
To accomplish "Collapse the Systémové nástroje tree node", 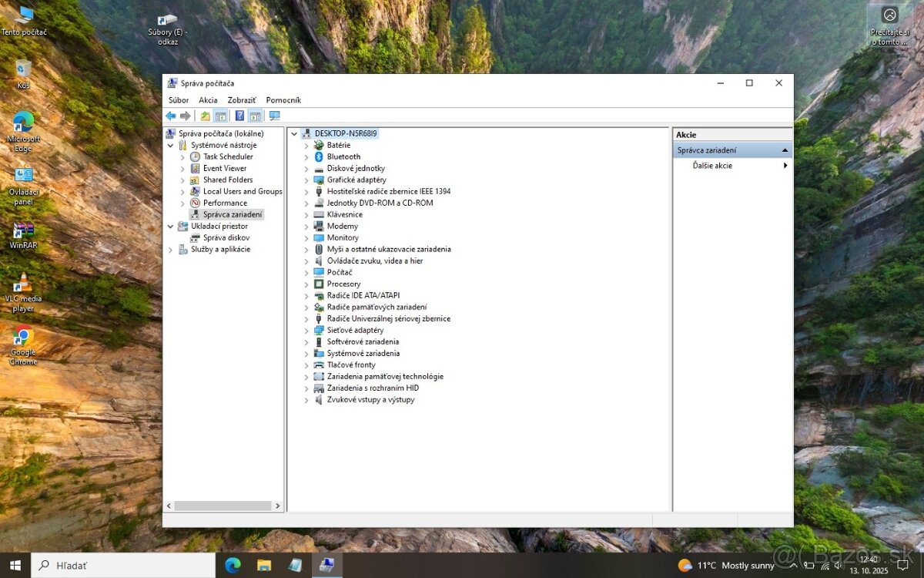I will [171, 146].
